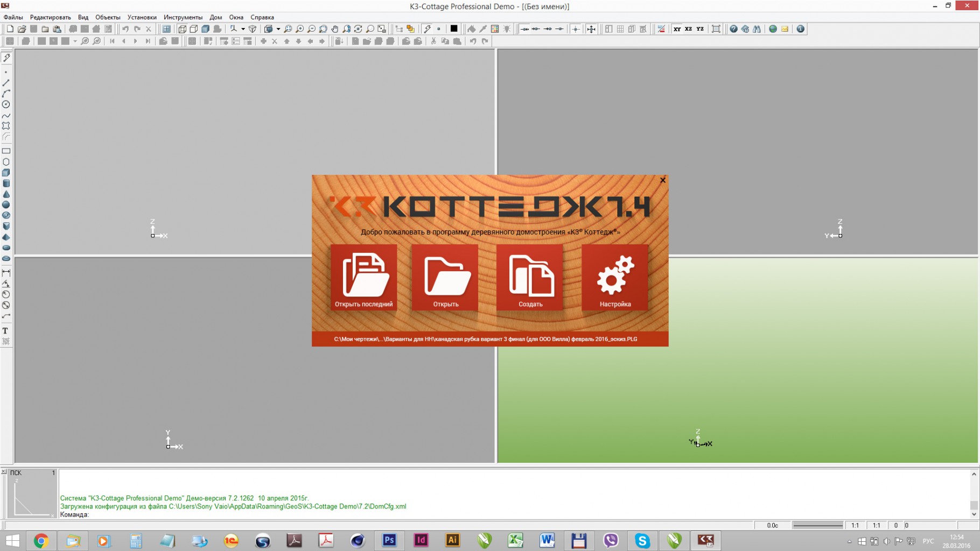Click the command window scrollbar

click(974, 494)
